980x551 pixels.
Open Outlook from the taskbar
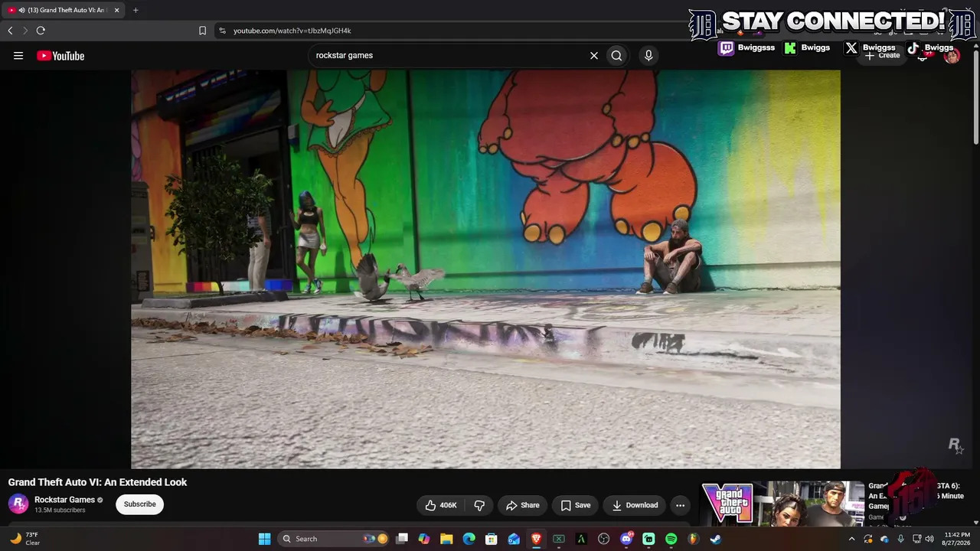(514, 539)
